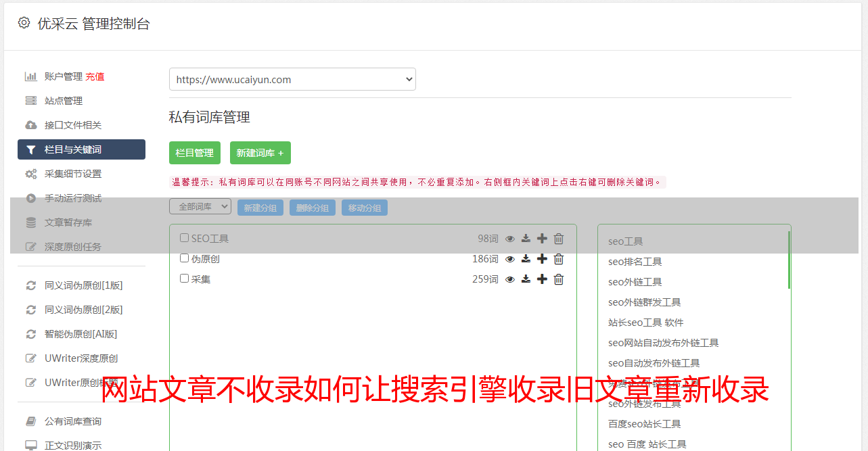The image size is (868, 451).
Task: Click the monitor icon for 正文识别演示
Action: click(x=31, y=446)
